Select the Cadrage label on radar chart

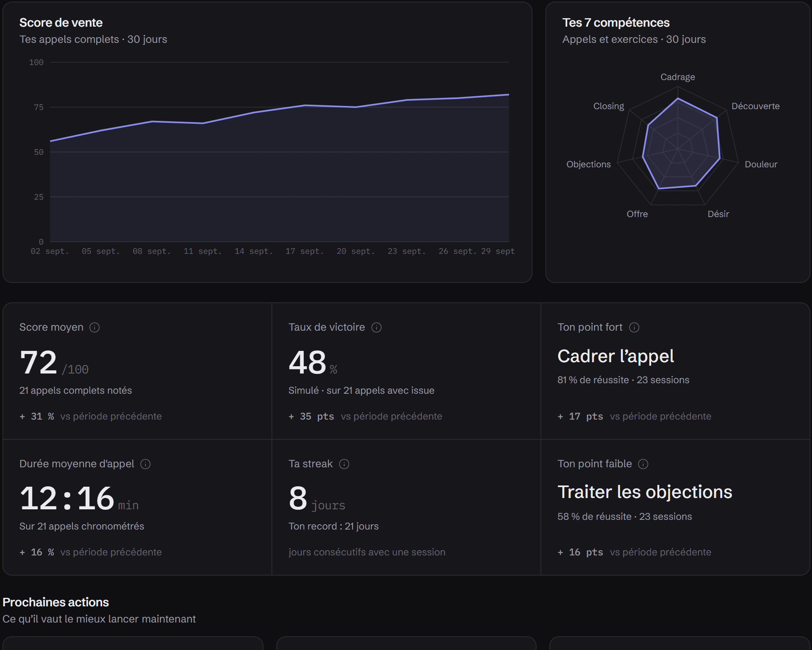(678, 77)
